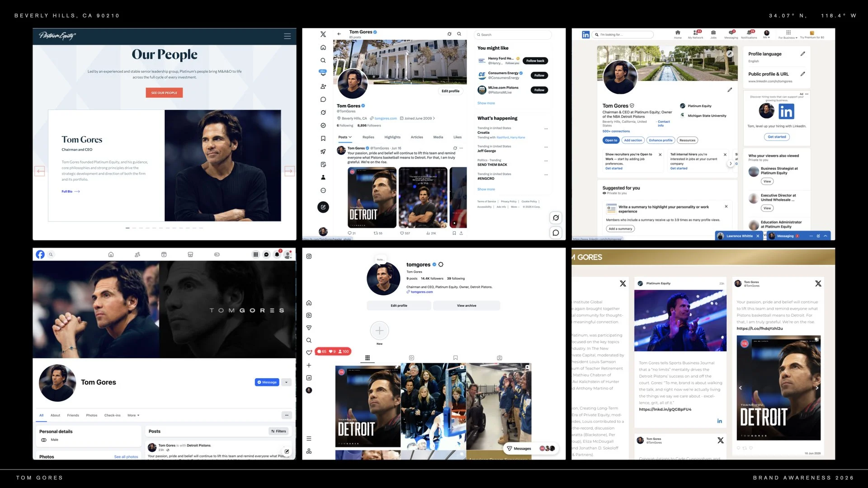Click the Facebook Filters button

pos(278,431)
